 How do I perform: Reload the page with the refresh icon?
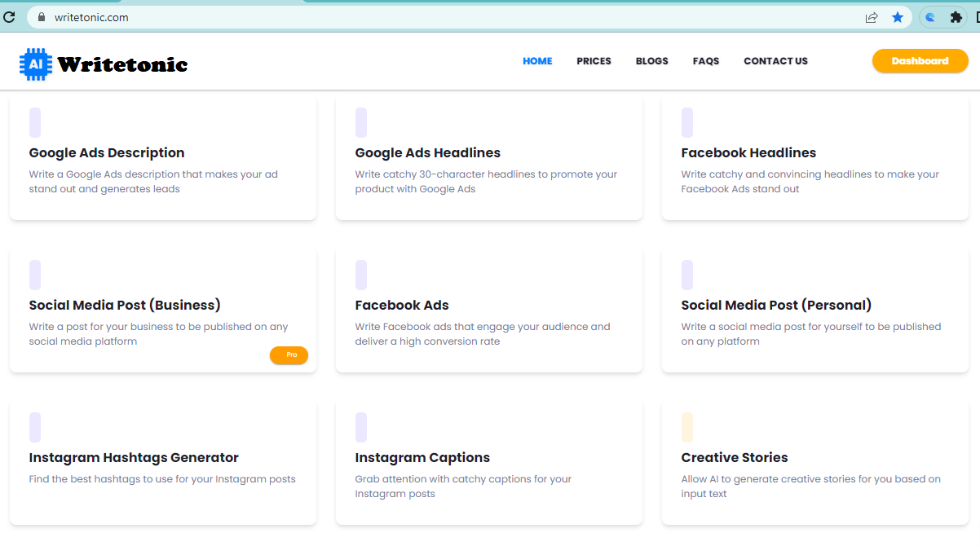click(9, 17)
